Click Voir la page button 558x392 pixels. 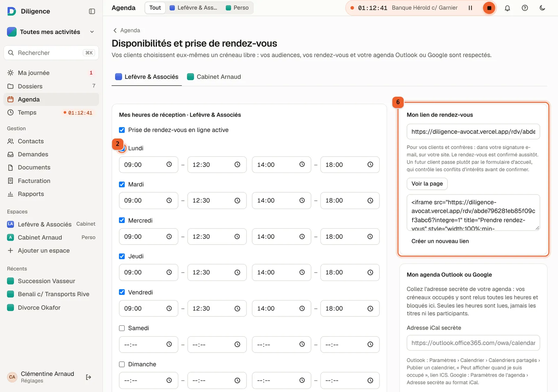click(427, 184)
